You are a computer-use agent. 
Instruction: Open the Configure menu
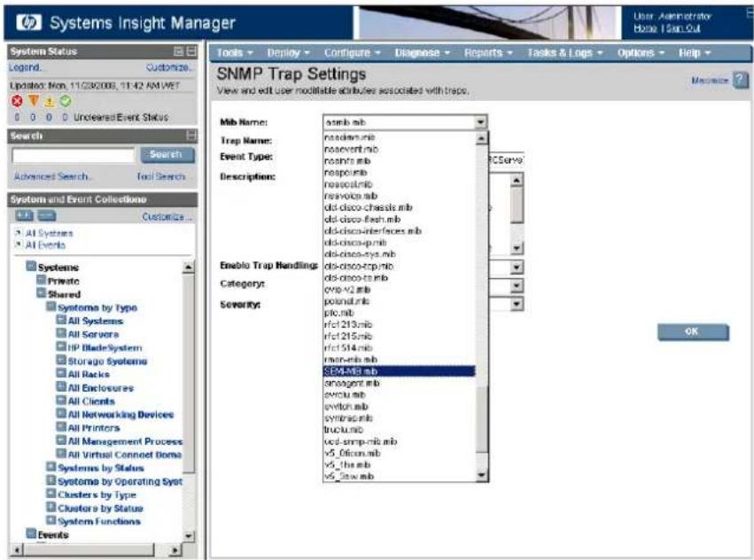[x=352, y=52]
